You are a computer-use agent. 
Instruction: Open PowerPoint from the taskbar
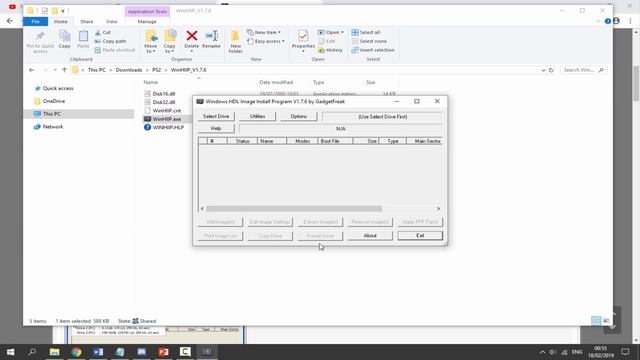[163, 352]
